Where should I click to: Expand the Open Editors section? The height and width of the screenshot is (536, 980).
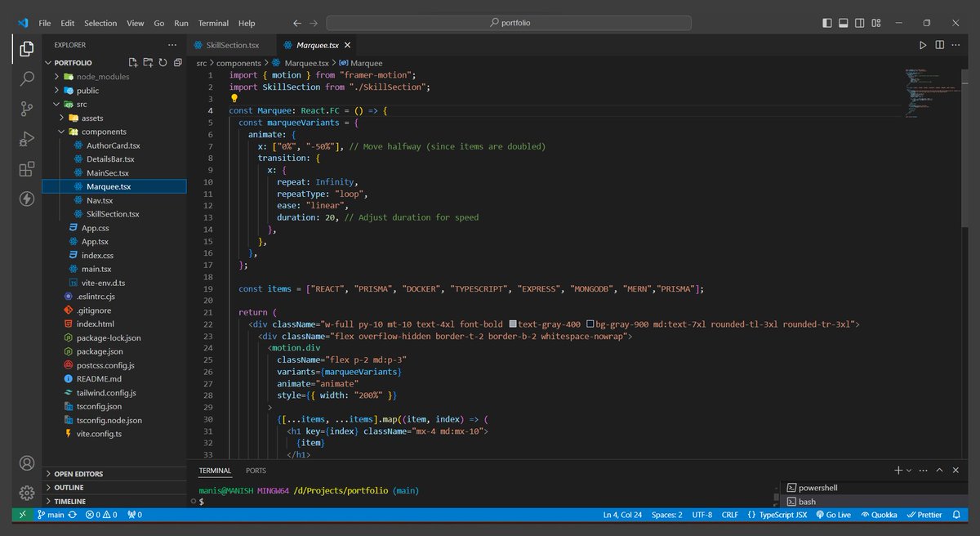77,474
